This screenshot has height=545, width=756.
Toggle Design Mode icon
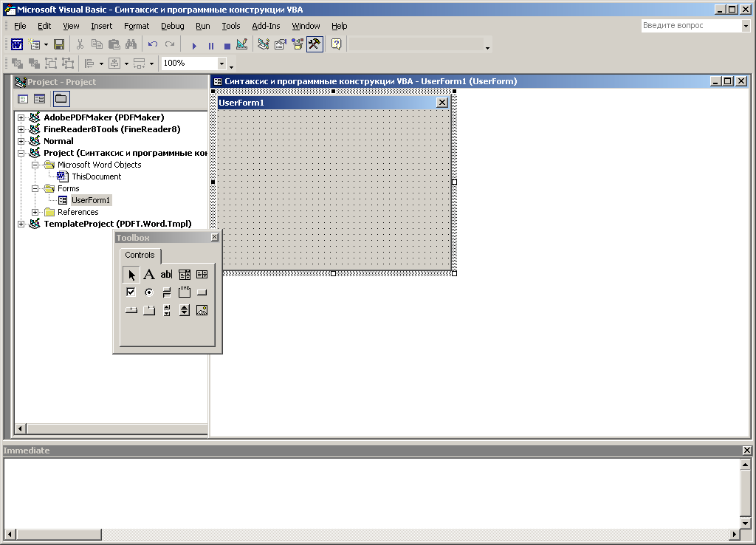coord(242,45)
